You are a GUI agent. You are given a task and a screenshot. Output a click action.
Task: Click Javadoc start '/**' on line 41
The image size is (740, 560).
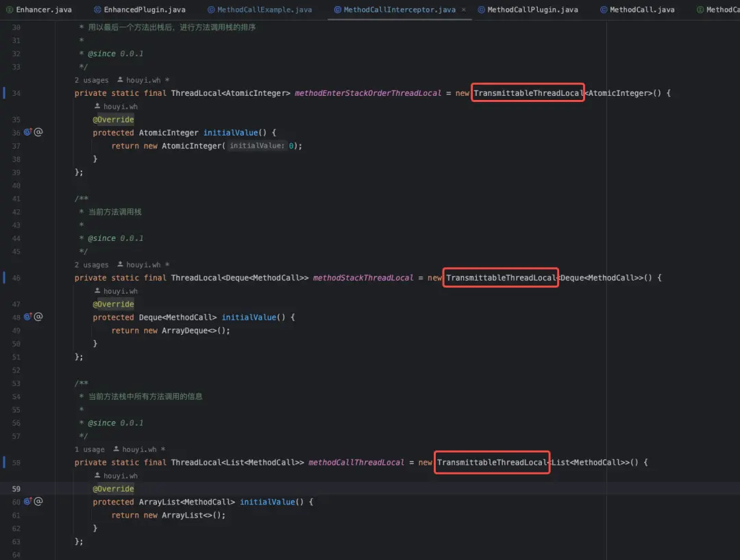pyautogui.click(x=81, y=199)
